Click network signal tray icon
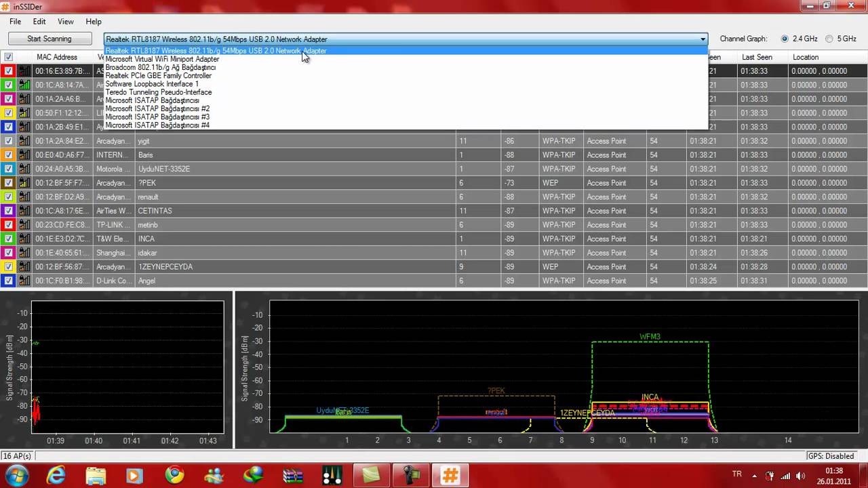 (785, 476)
